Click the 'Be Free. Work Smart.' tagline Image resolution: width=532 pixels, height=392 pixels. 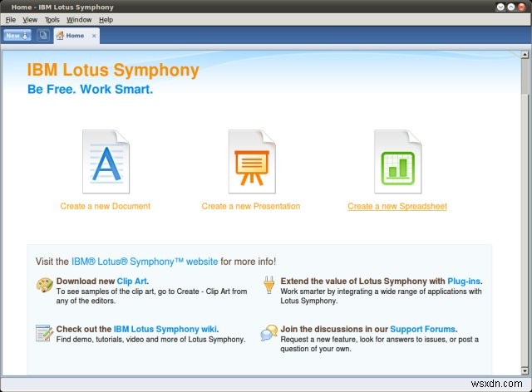[x=91, y=89]
